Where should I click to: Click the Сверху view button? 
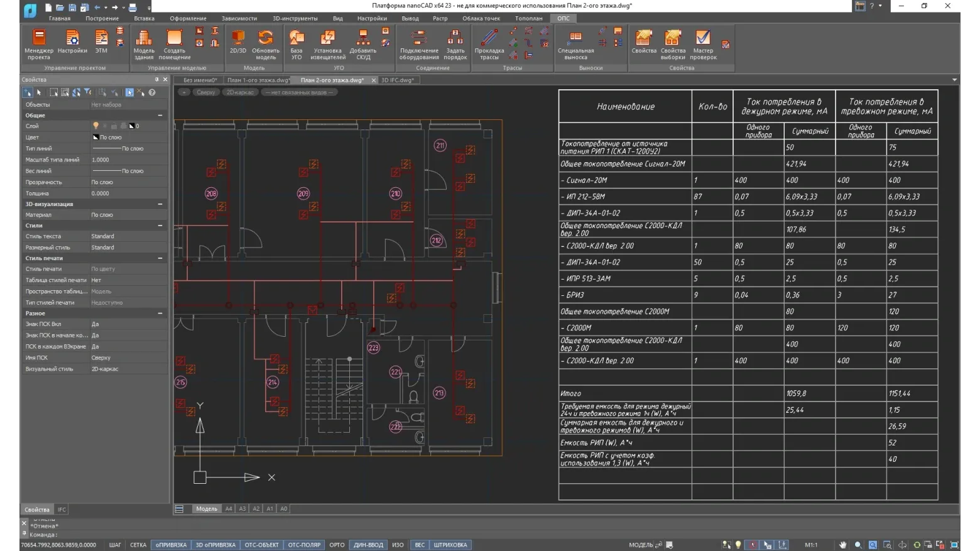[205, 92]
